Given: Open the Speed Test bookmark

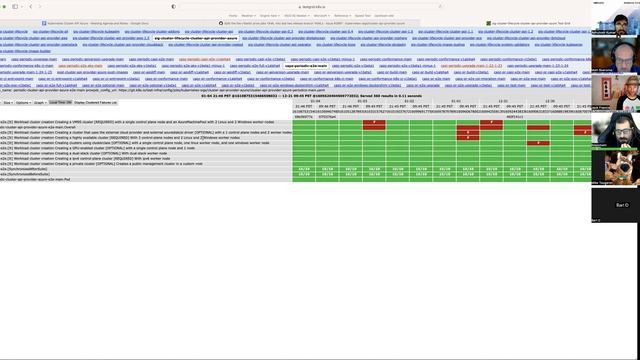Looking at the screenshot, I should [362, 16].
